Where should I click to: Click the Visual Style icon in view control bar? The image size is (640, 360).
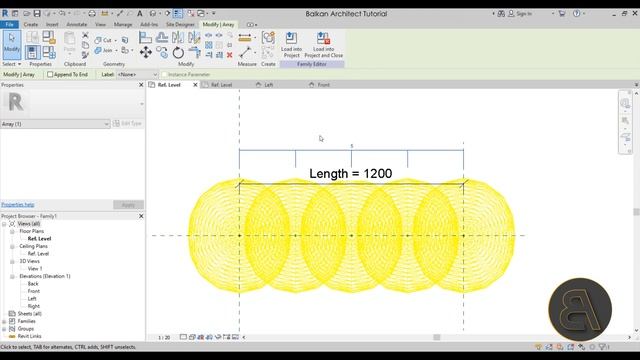(192, 337)
